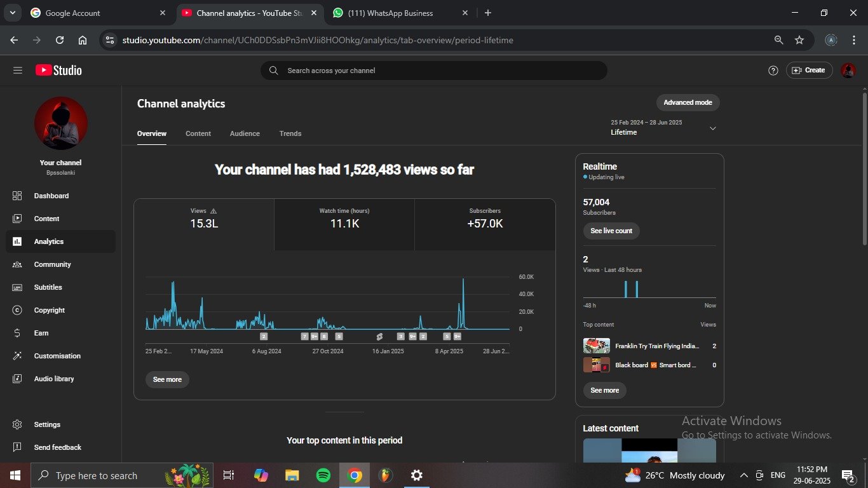The width and height of the screenshot is (868, 488).
Task: Select the Views 15.3L metric tab
Action: [204, 224]
